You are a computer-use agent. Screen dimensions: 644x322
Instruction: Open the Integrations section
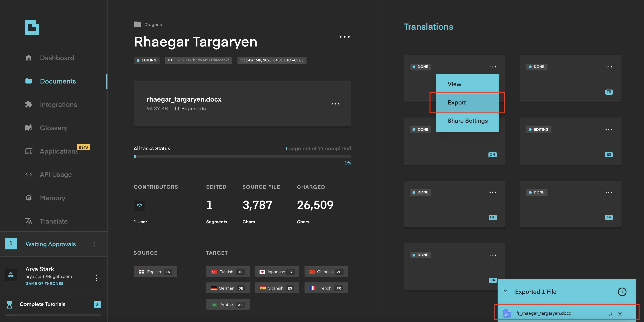coord(58,104)
